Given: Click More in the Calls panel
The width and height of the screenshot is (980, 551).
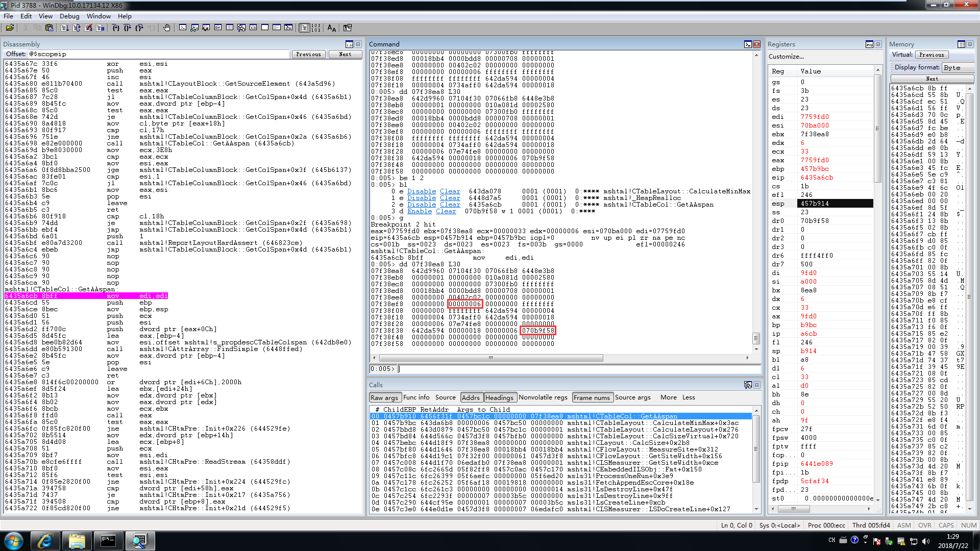Looking at the screenshot, I should click(668, 397).
